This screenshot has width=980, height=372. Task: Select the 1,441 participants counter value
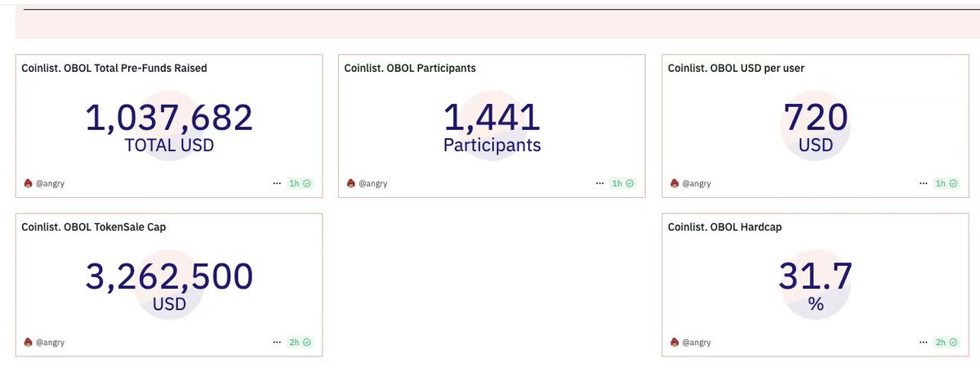click(x=492, y=119)
